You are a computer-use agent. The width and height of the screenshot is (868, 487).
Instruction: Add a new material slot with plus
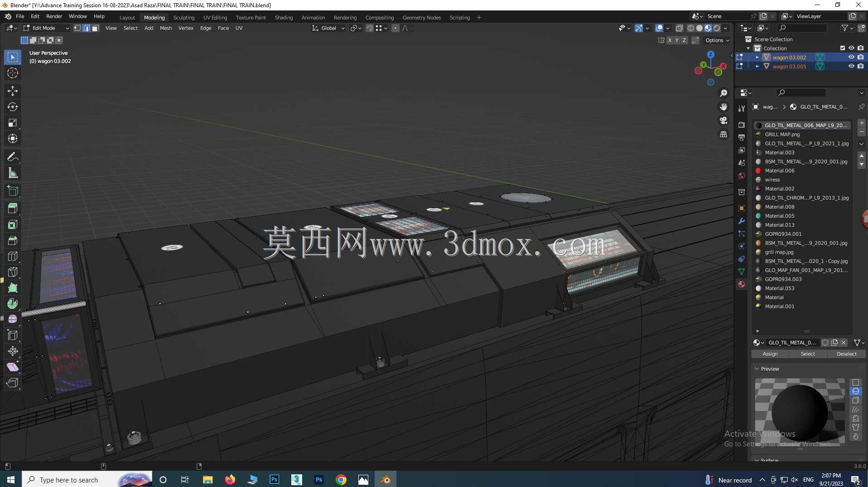point(861,123)
